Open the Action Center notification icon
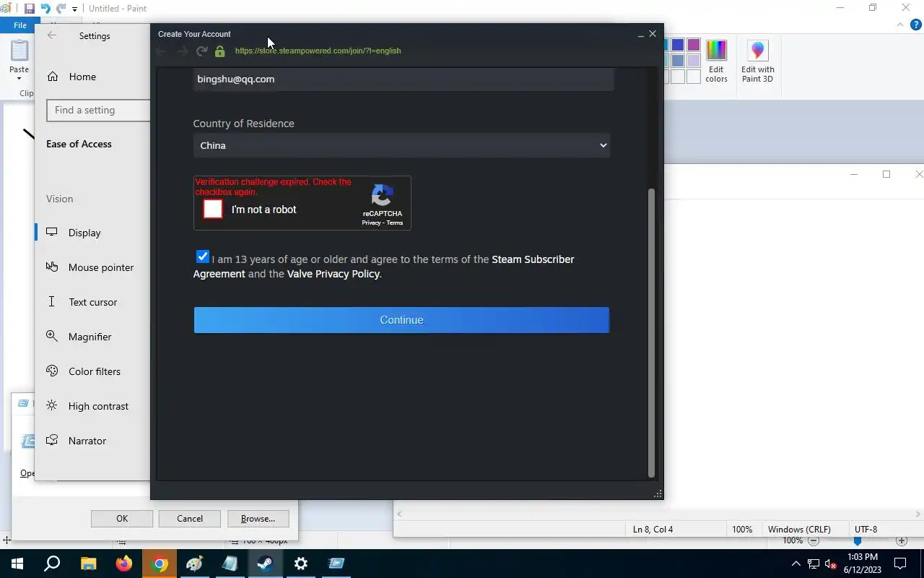 [900, 564]
